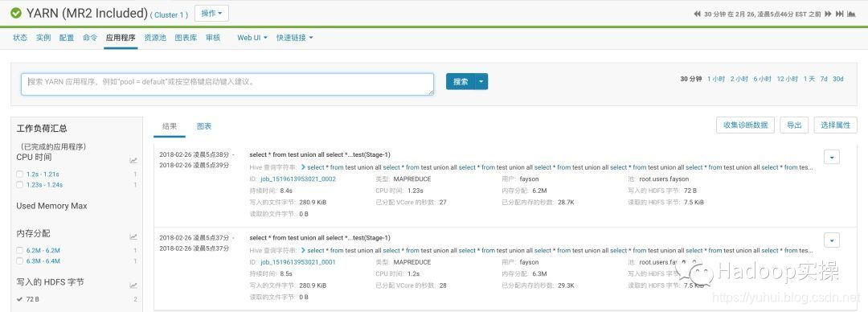Image resolution: width=868 pixels, height=312 pixels.
Task: Step time range forward with fast-forward icon
Action: point(829,14)
